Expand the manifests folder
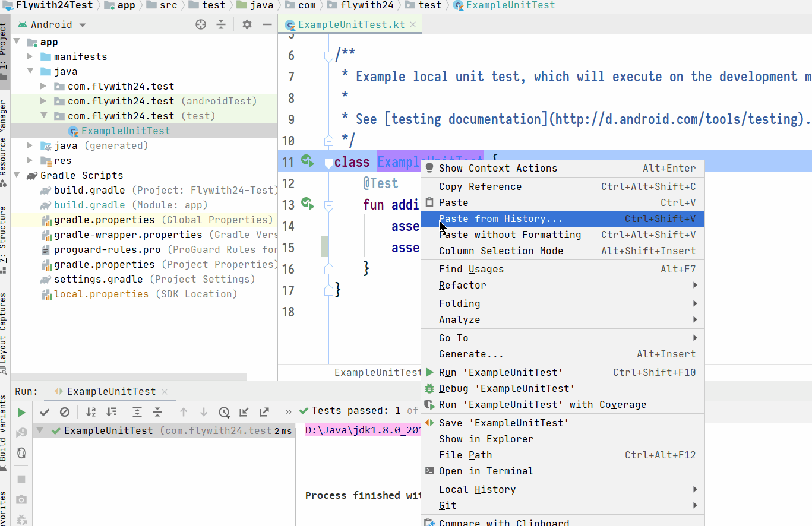Viewport: 812px width, 526px height. (30, 56)
